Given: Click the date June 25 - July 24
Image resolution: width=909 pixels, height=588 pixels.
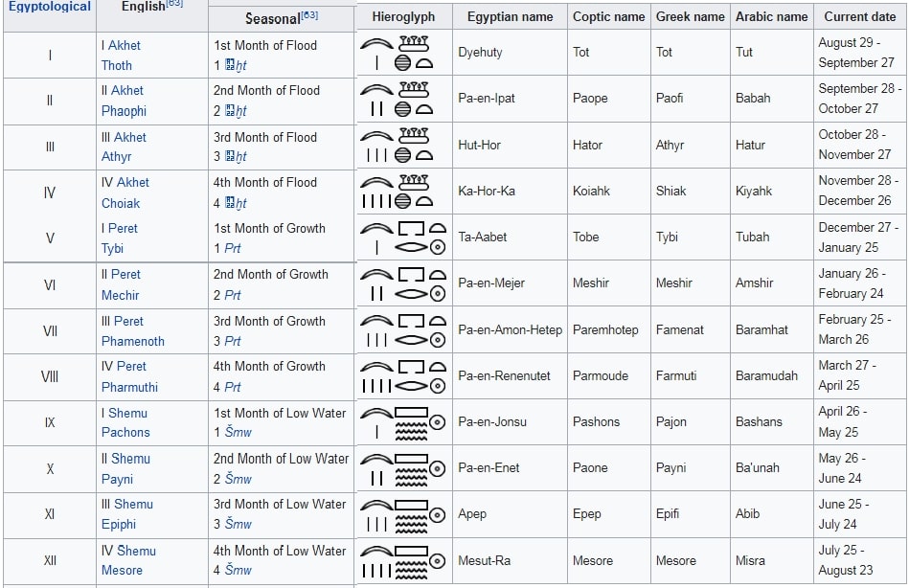Looking at the screenshot, I should coord(844,513).
